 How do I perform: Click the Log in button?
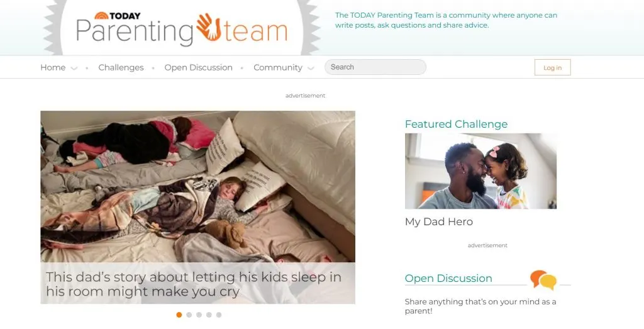tap(552, 67)
